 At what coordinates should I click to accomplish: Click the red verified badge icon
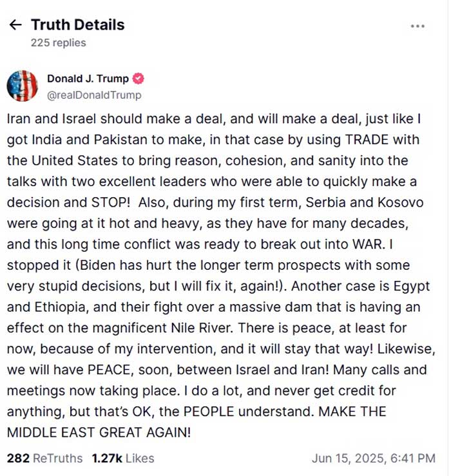(x=138, y=79)
